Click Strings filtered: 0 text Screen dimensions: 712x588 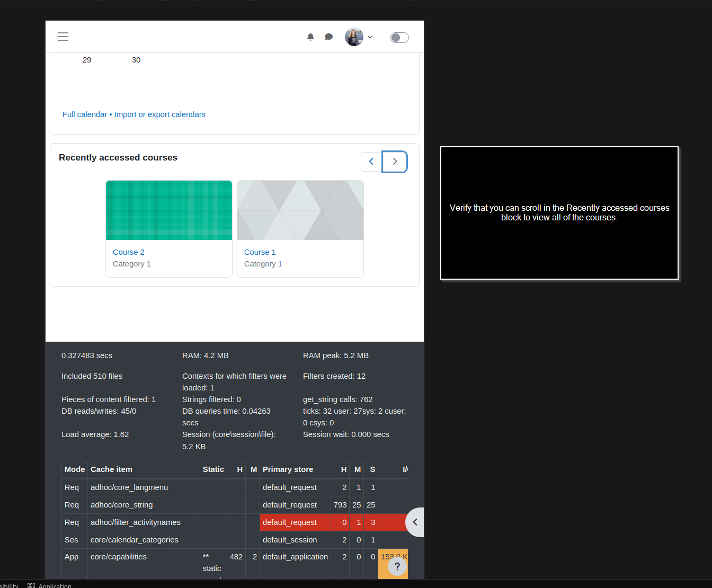click(211, 399)
